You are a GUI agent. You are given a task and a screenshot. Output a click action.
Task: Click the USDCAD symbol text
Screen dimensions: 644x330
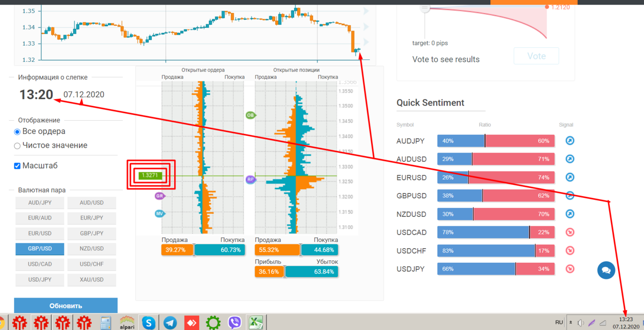tap(411, 232)
